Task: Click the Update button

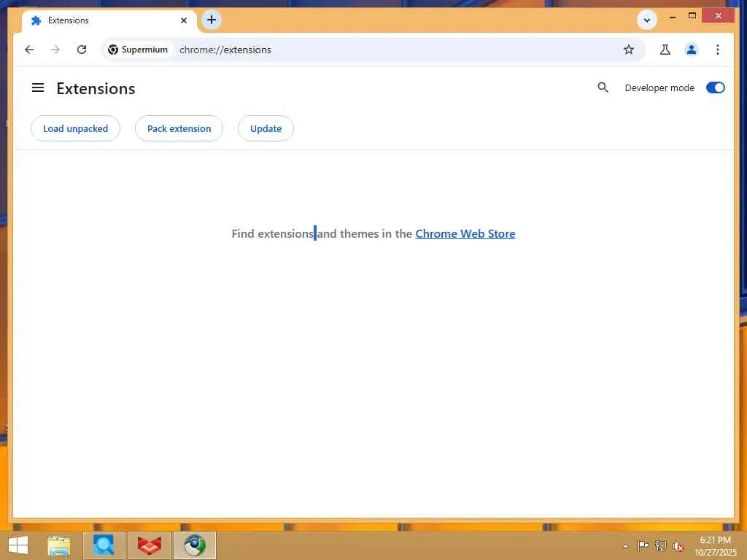Action: [266, 128]
